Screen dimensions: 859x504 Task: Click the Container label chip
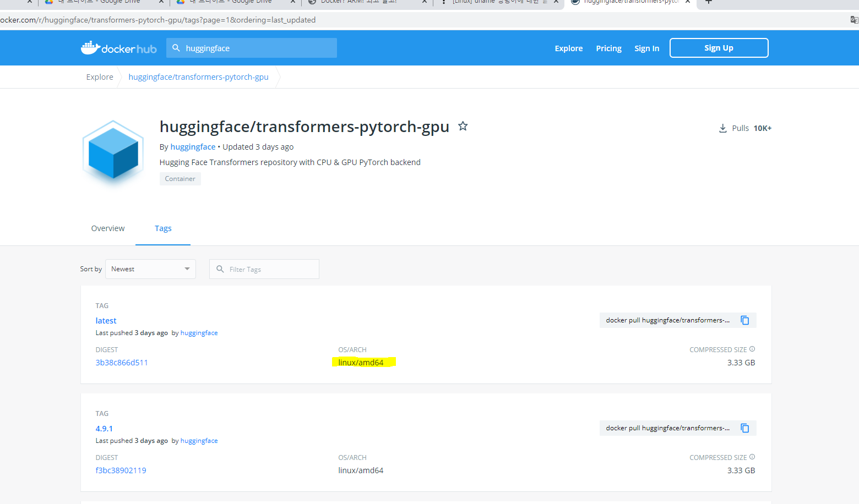tap(180, 179)
